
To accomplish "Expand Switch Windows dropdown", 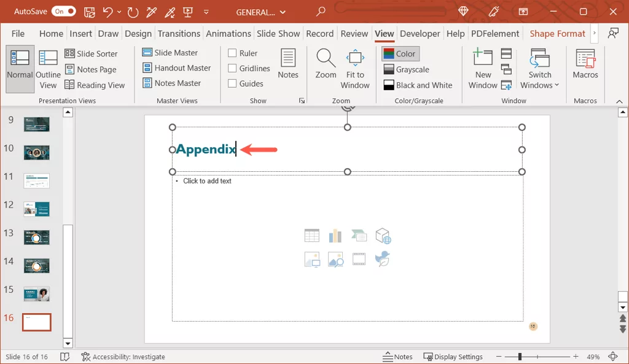I will pyautogui.click(x=539, y=69).
